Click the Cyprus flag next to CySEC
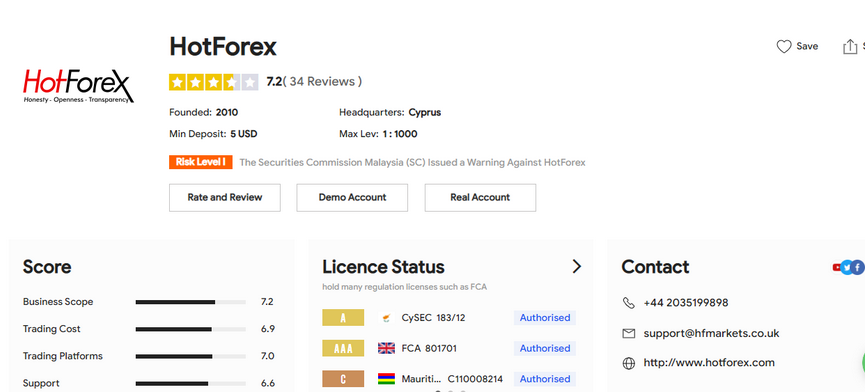The image size is (867, 392). 386,318
